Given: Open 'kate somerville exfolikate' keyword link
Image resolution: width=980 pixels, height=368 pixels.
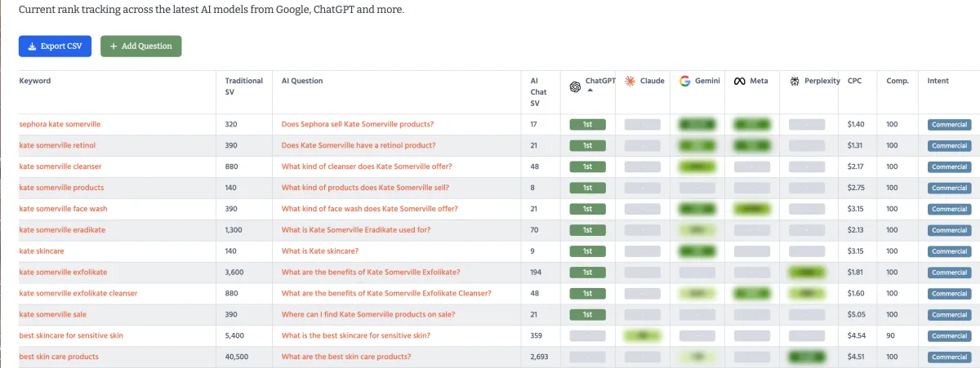Looking at the screenshot, I should [x=63, y=272].
